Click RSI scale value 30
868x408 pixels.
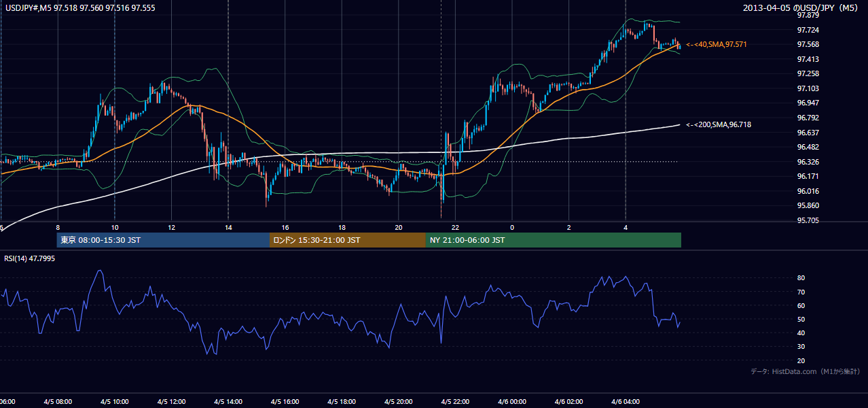click(x=801, y=346)
